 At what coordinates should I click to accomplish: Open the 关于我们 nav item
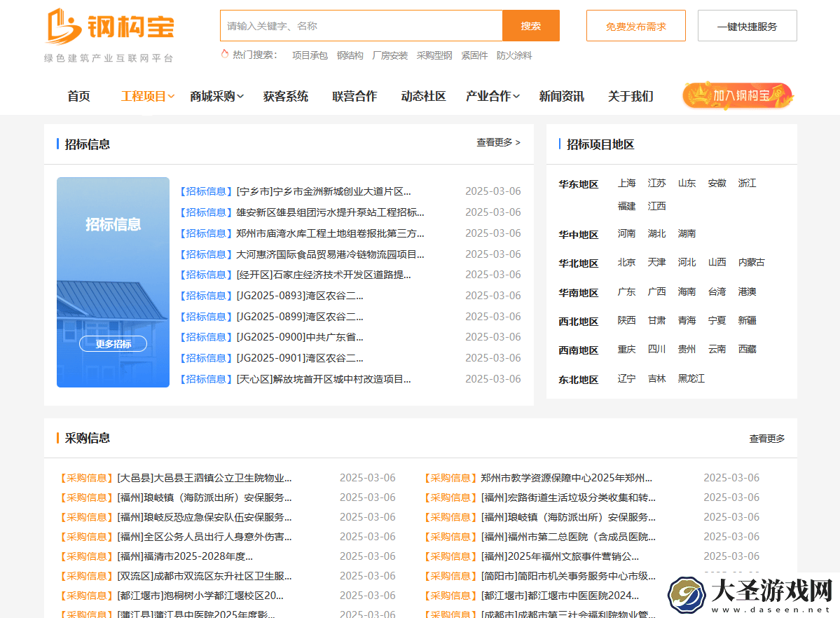pos(631,97)
